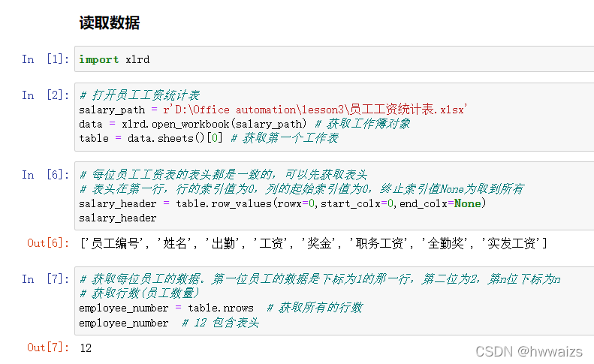594x364 pixels.
Task: Click '实发工资' in the output list
Action: [x=511, y=243]
